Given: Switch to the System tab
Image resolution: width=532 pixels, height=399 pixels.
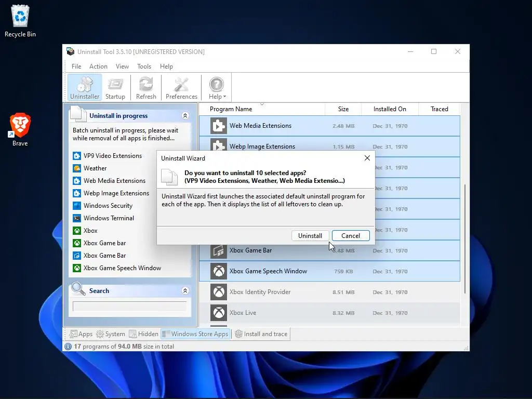Looking at the screenshot, I should tap(111, 334).
